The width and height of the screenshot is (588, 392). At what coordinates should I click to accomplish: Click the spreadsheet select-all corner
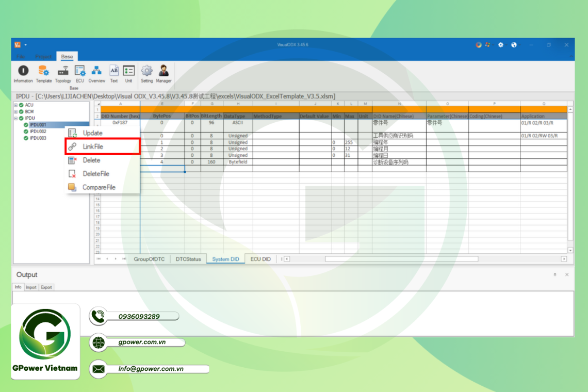click(98, 104)
